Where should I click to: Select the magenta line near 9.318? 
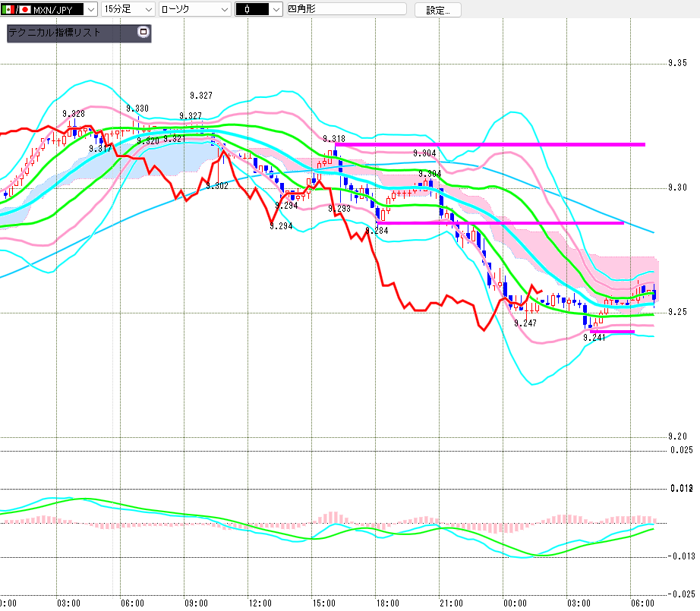(490, 145)
